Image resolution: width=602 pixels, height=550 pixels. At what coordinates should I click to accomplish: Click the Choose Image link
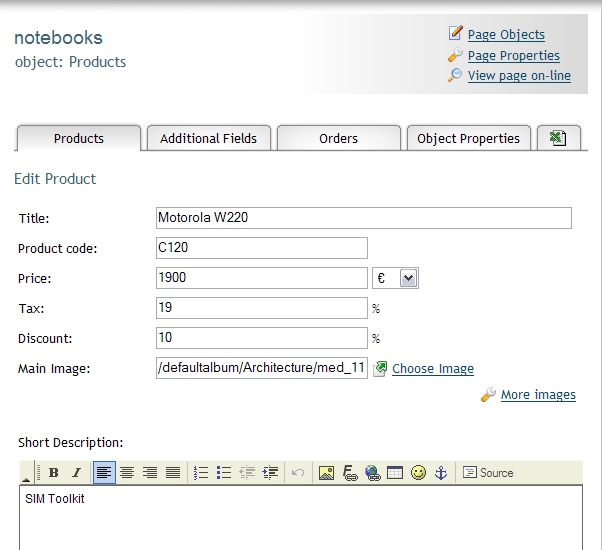433,368
